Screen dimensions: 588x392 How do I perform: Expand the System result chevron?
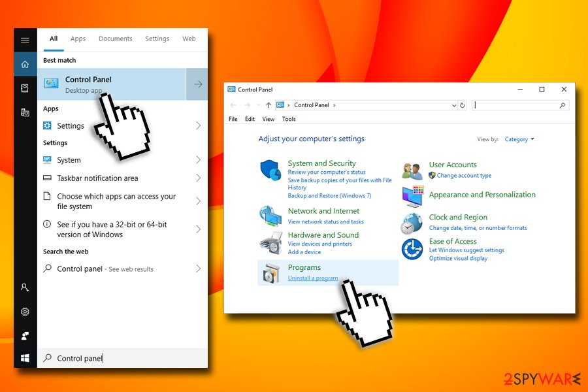coord(199,160)
